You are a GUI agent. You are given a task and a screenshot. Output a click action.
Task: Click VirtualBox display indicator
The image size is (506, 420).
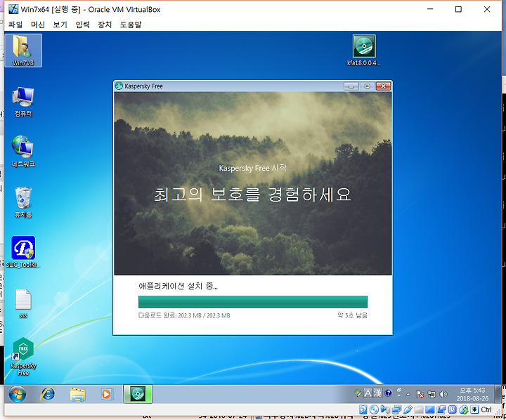[430, 409]
